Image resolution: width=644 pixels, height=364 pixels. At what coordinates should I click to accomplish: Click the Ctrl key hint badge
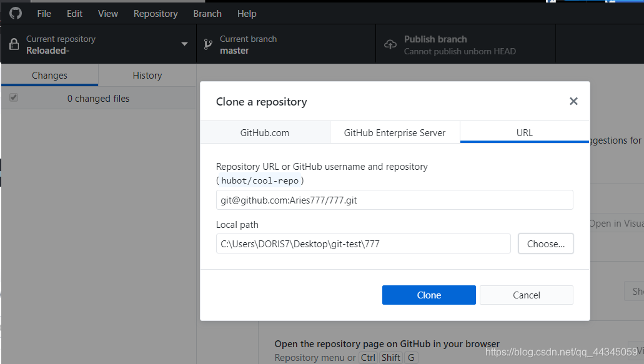point(368,357)
